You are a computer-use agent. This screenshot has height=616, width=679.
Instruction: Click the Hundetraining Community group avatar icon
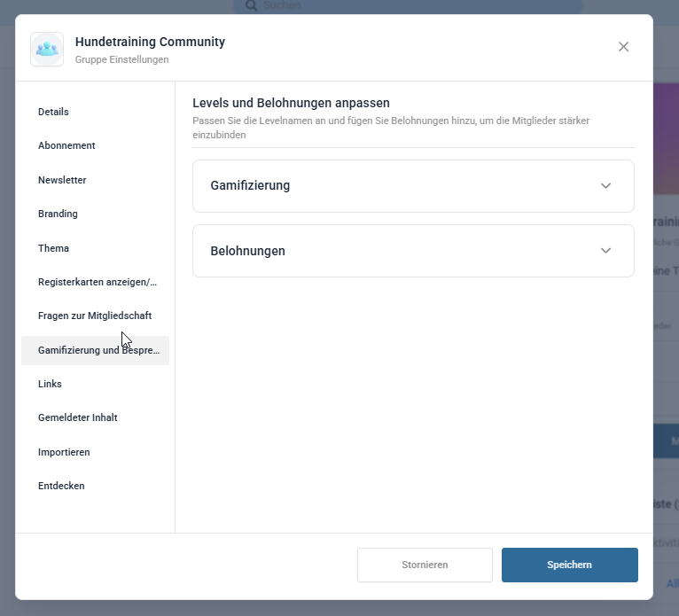pos(47,50)
